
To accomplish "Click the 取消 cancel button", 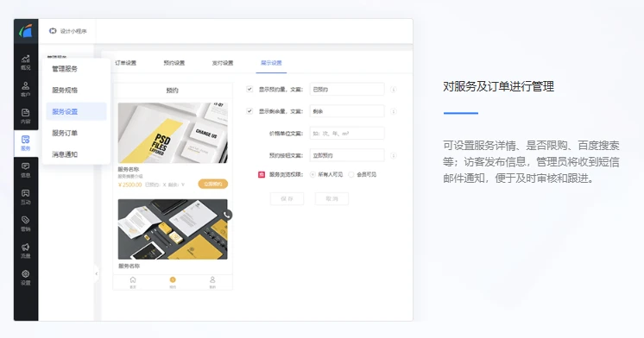I will pyautogui.click(x=331, y=199).
